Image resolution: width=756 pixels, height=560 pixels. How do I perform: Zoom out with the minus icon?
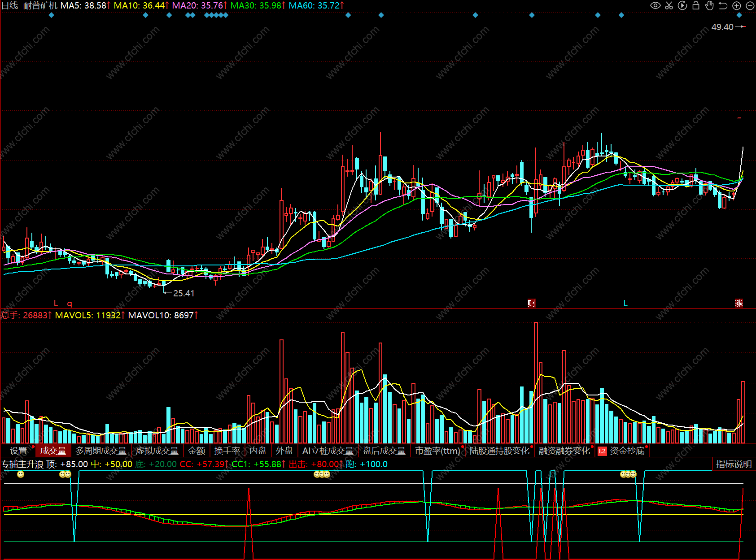[x=750, y=6]
